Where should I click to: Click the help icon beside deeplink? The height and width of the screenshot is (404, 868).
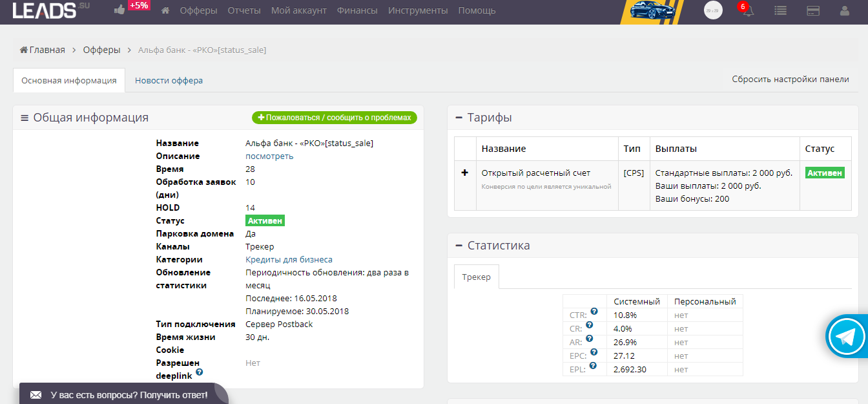pos(200,372)
